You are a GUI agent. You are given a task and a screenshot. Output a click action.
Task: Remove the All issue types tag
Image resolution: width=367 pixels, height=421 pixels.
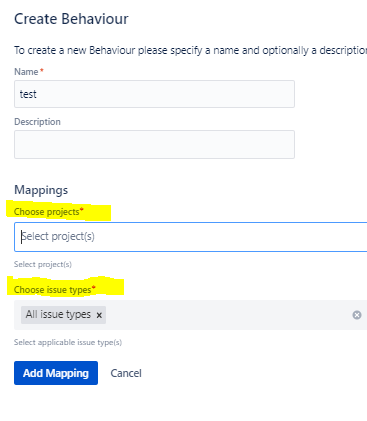point(99,315)
